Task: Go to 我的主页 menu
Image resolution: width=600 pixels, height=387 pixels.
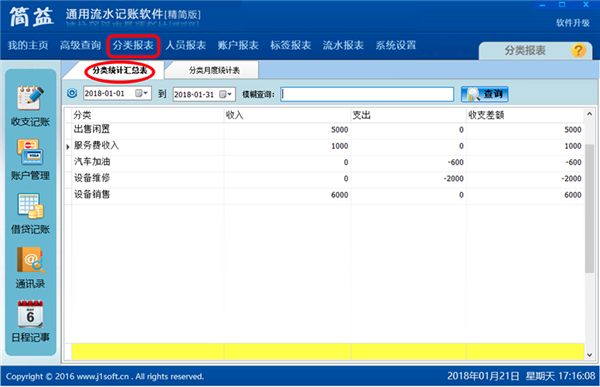Action: pyautogui.click(x=28, y=45)
